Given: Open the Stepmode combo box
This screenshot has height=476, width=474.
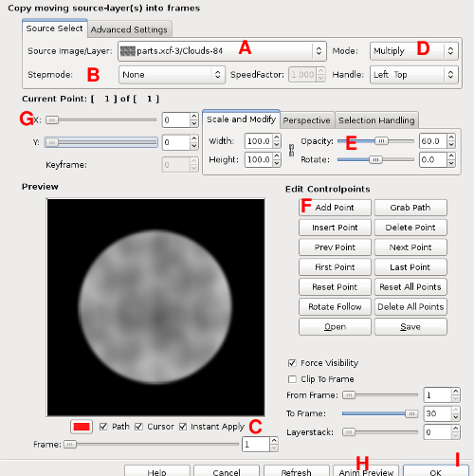Looking at the screenshot, I should pyautogui.click(x=172, y=75).
